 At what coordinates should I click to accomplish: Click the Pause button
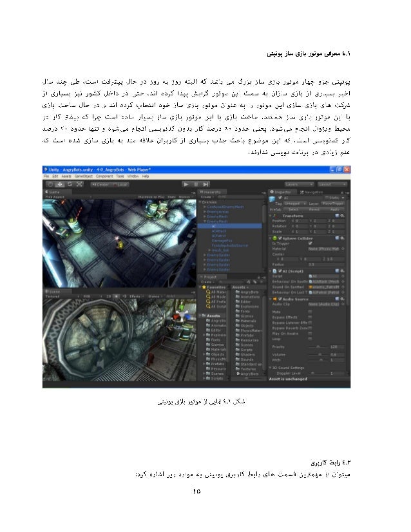196,184
